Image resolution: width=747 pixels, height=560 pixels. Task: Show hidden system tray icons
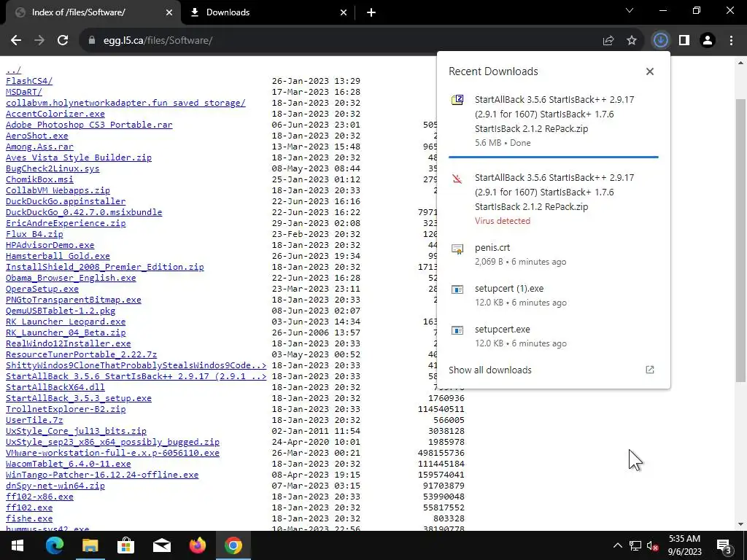[617, 545]
